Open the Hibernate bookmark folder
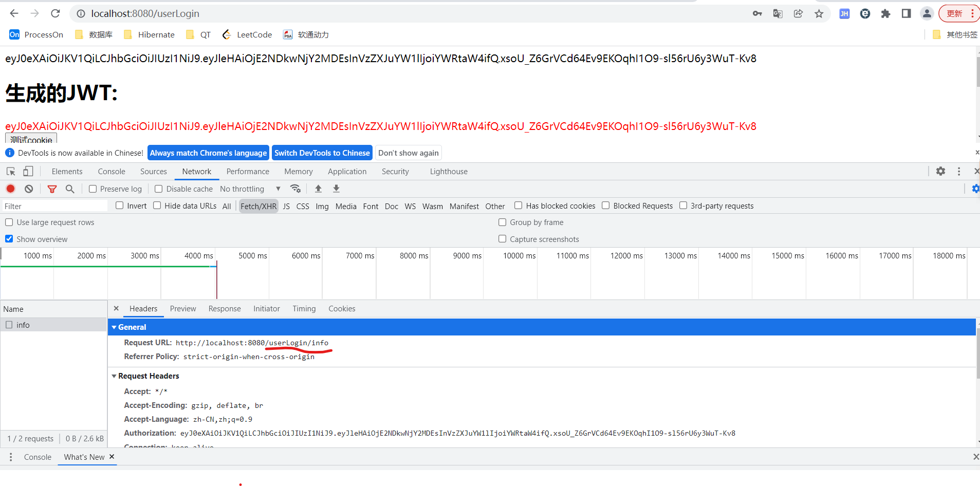This screenshot has height=486, width=980. tap(149, 34)
